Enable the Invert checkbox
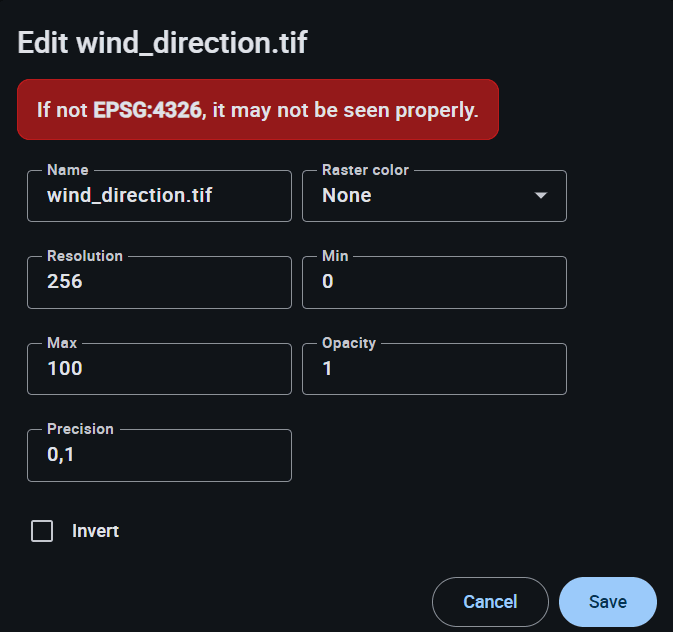This screenshot has width=673, height=632. click(x=42, y=531)
